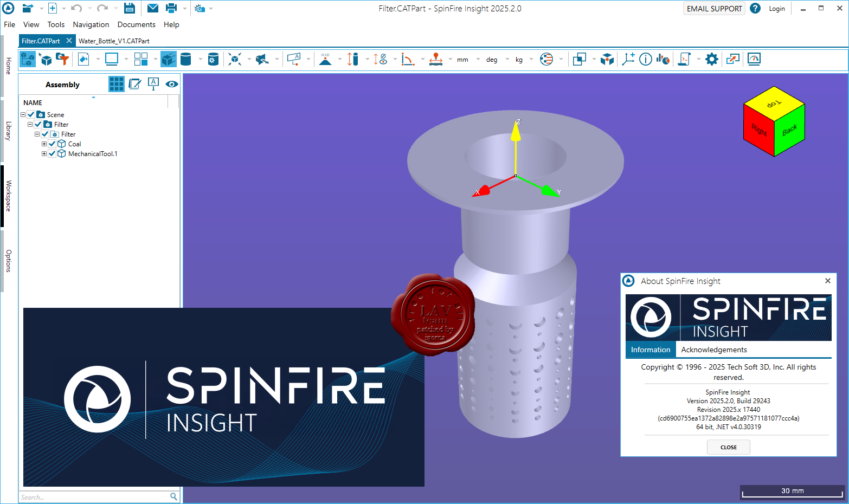The height and width of the screenshot is (504, 849).
Task: Click the new document plus icon
Action: (x=53, y=8)
